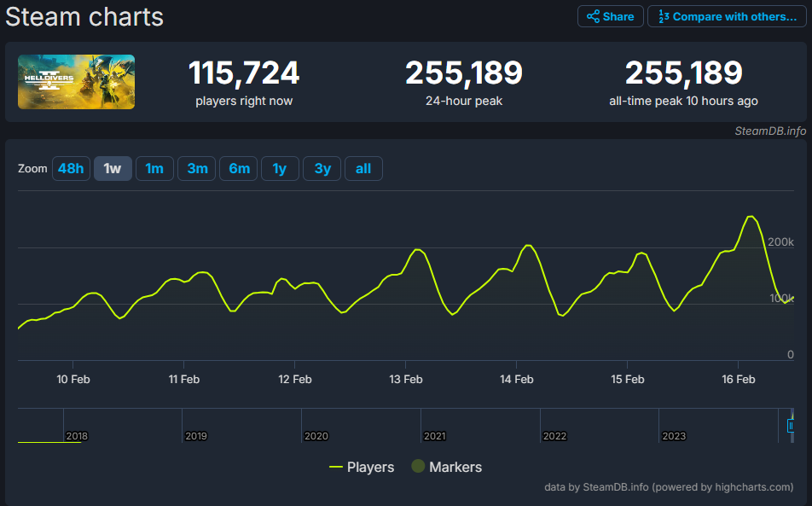The height and width of the screenshot is (506, 812).
Task: Toggle the Markers series in legend
Action: [x=446, y=467]
